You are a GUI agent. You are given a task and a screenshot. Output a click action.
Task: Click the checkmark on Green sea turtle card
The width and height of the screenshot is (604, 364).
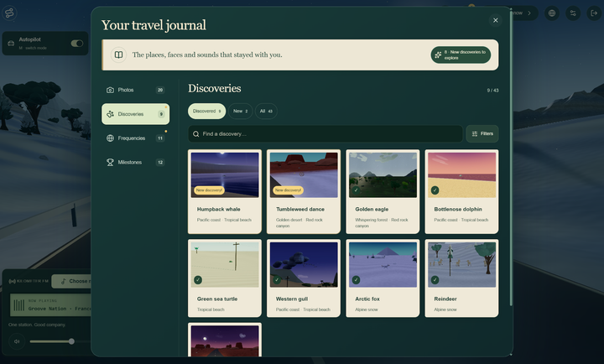point(198,279)
